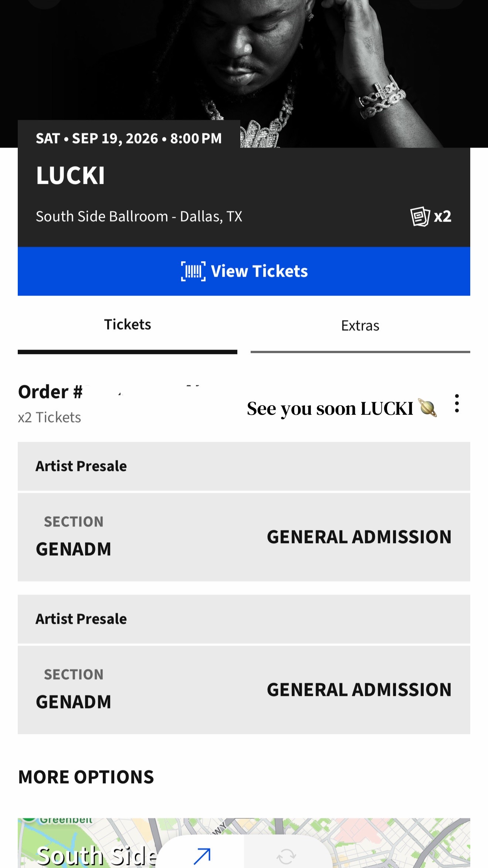Image resolution: width=488 pixels, height=868 pixels.
Task: Tap the blue View Tickets button
Action: point(244,271)
